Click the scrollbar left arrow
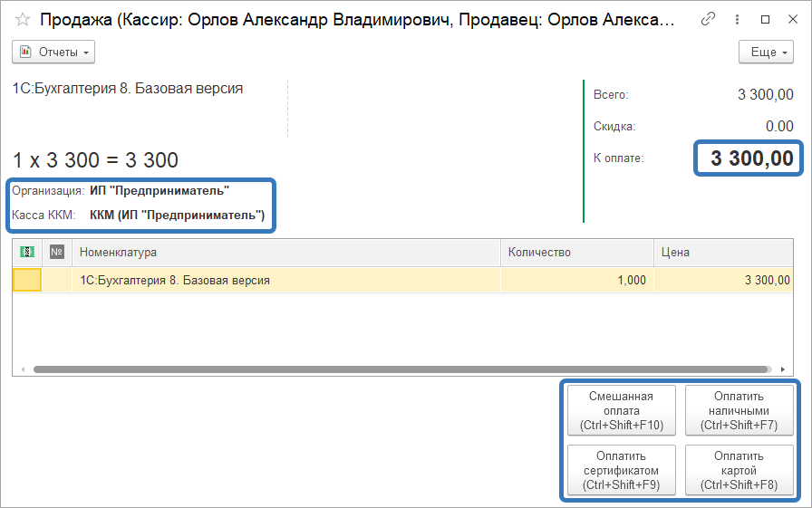 click(x=23, y=369)
